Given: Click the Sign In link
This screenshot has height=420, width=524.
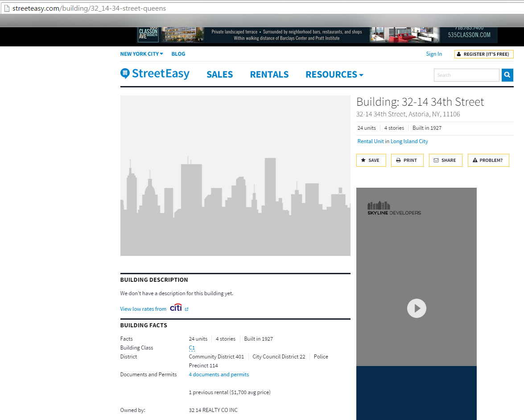Looking at the screenshot, I should pos(433,54).
